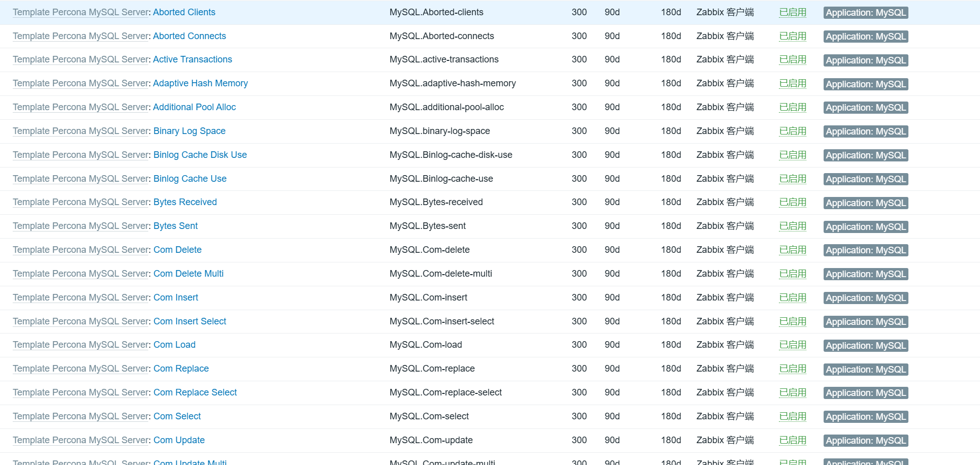This screenshot has height=465, width=980.
Task: Select the key text MySQL.active-transactions
Action: pyautogui.click(x=444, y=59)
